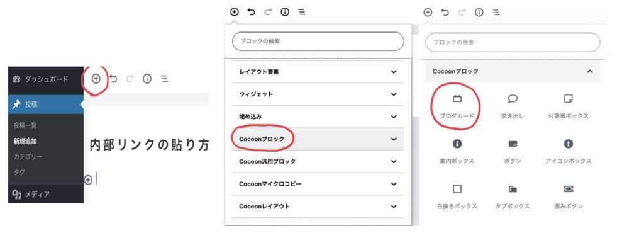The height and width of the screenshot is (233, 644).
Task: Collapse the open Cocoonブロック panel header
Action: pyautogui.click(x=513, y=71)
